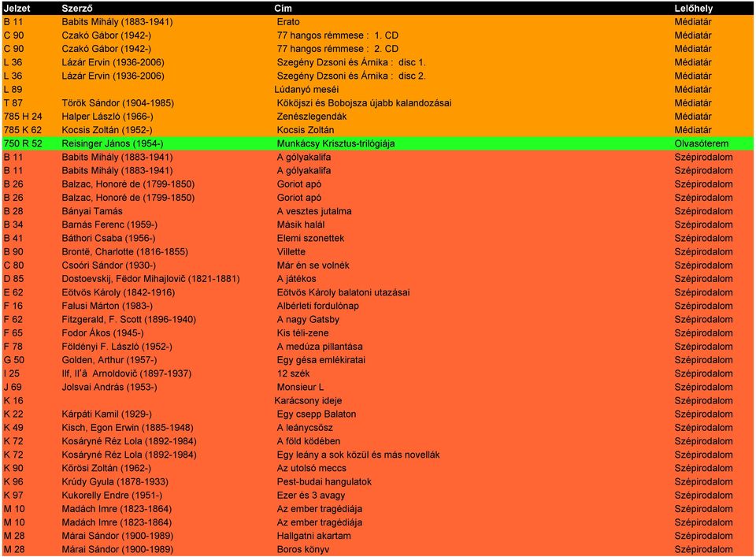
Task: Click call number K 97
Action: tap(13, 494)
